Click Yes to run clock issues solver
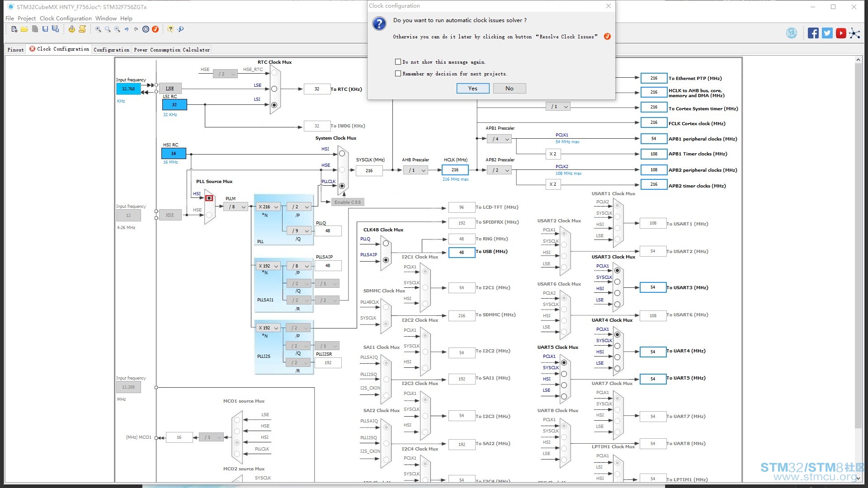Screen dimensions: 868x488 [473, 89]
